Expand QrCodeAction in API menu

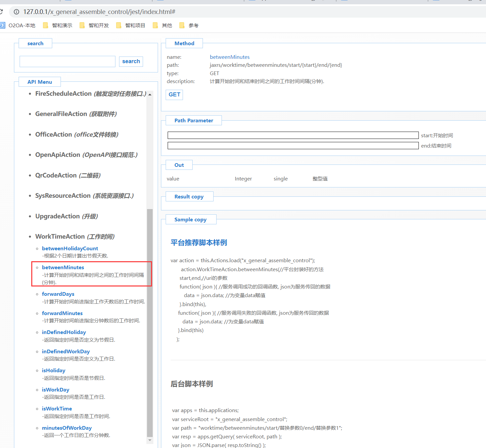coord(68,175)
